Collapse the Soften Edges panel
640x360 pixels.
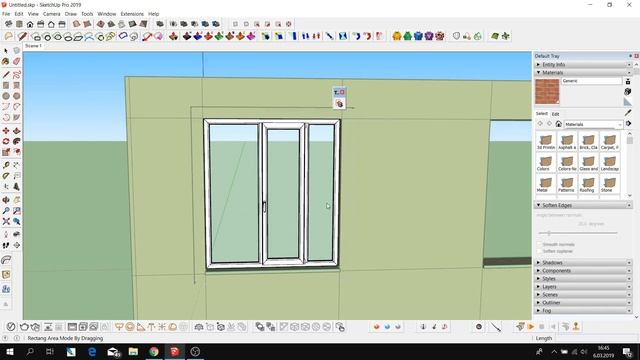(x=583, y=205)
